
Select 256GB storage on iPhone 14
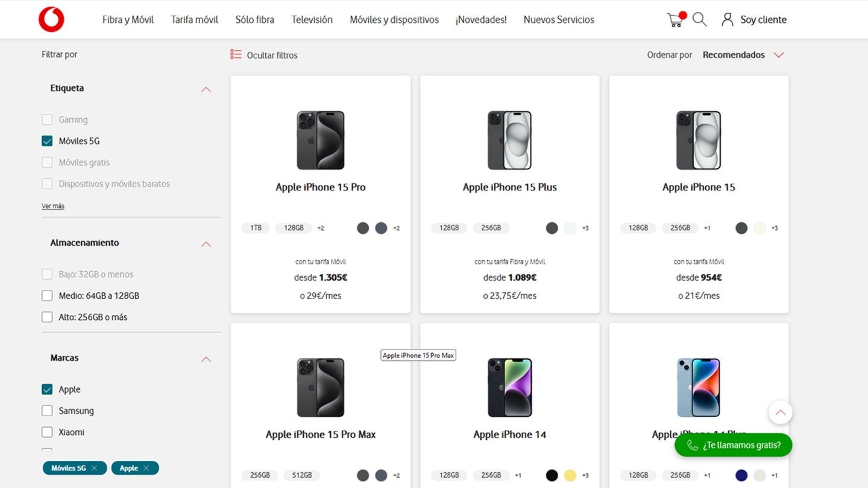(491, 475)
